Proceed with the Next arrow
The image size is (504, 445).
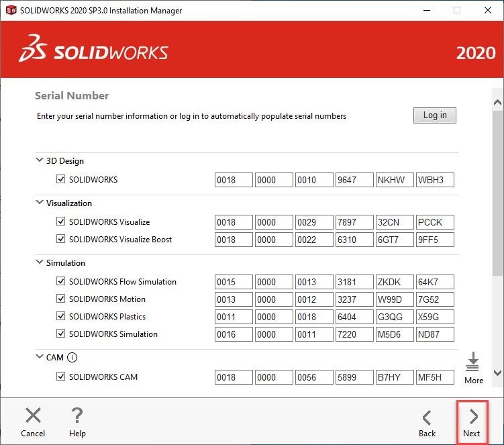473,416
